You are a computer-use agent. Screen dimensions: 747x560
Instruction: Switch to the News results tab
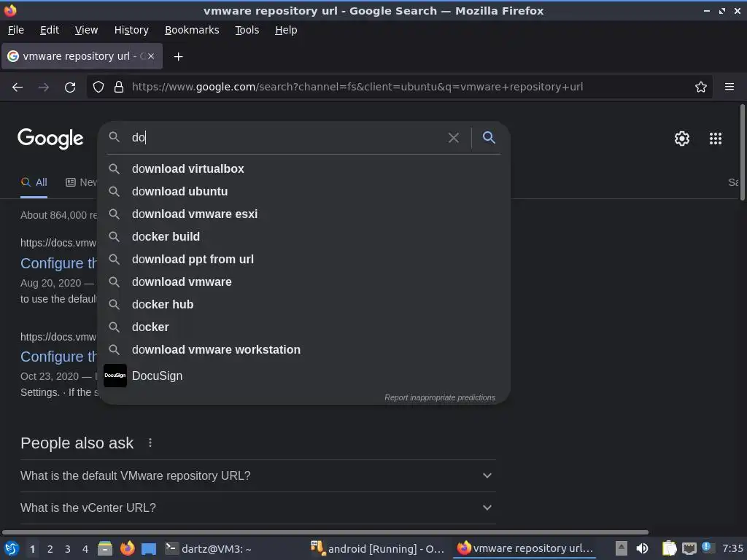pos(81,182)
